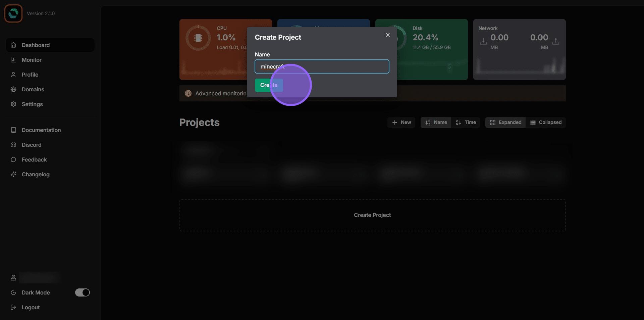This screenshot has width=644, height=320.
Task: Click the Network usage card
Action: pos(519,49)
